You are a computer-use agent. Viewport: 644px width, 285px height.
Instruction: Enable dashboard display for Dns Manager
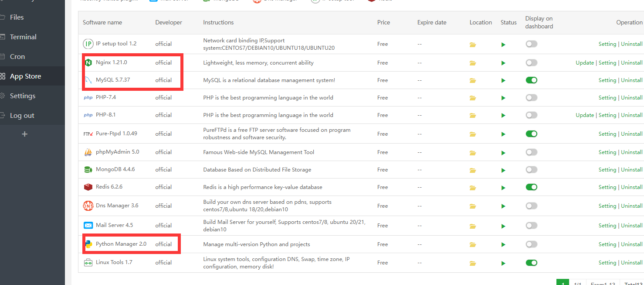point(531,206)
